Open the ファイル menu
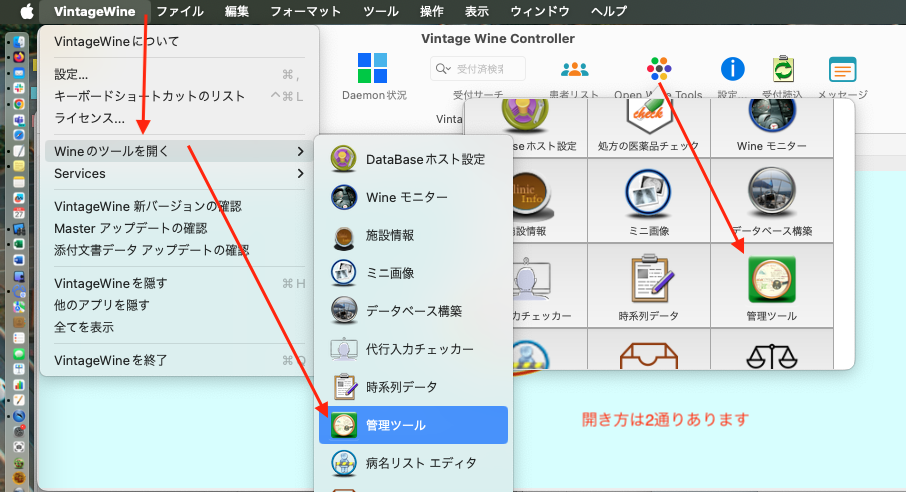The height and width of the screenshot is (492, 906). [180, 11]
